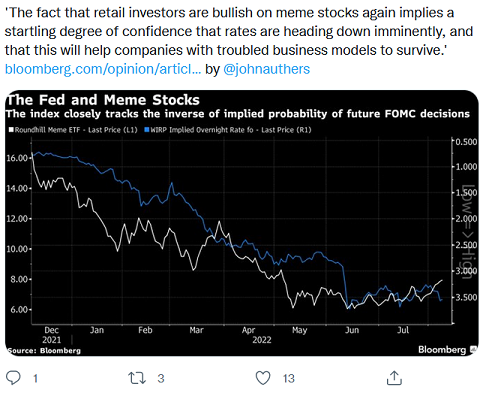The height and width of the screenshot is (393, 486).
Task: Click the retweet count number 3
Action: click(161, 378)
